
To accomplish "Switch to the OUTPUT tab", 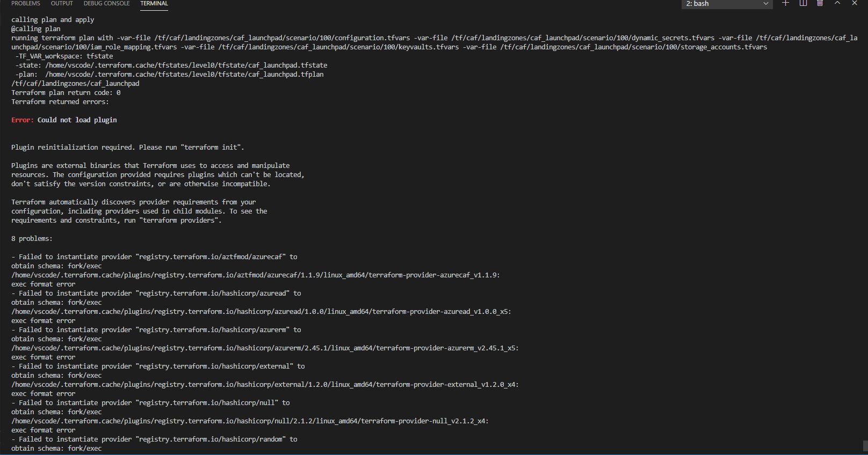I will coord(61,3).
